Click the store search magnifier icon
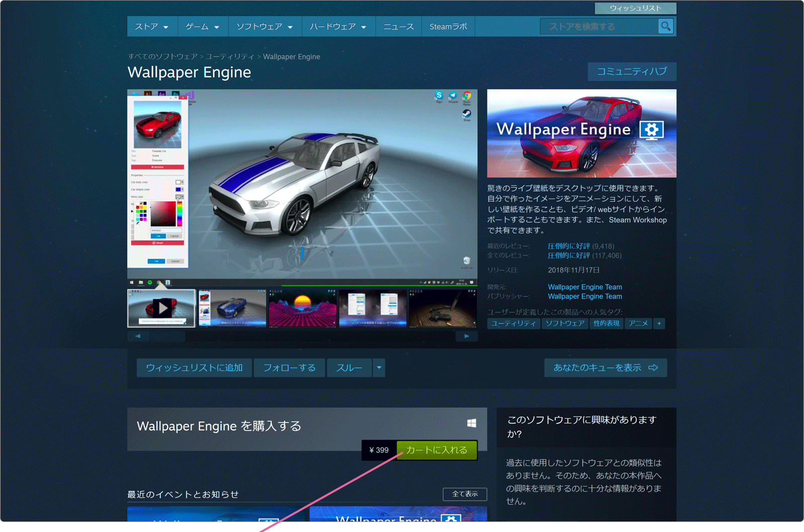 665,26
